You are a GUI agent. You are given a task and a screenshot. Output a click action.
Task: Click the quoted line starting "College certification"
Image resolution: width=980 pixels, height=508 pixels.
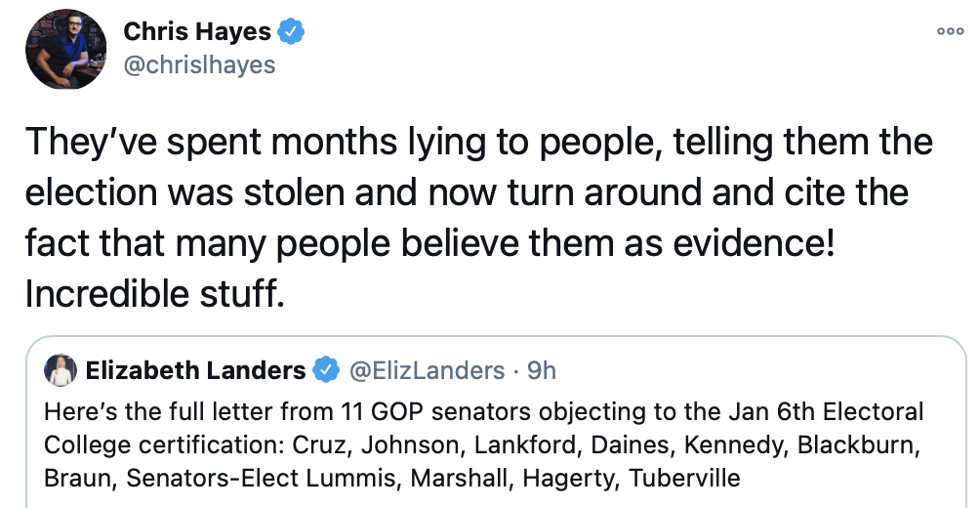tap(483, 445)
